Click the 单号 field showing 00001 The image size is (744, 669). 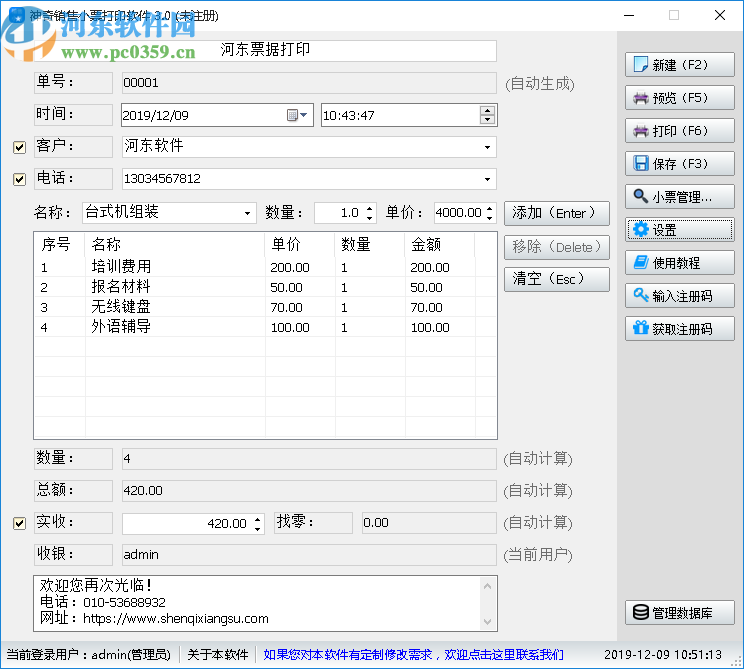point(309,83)
